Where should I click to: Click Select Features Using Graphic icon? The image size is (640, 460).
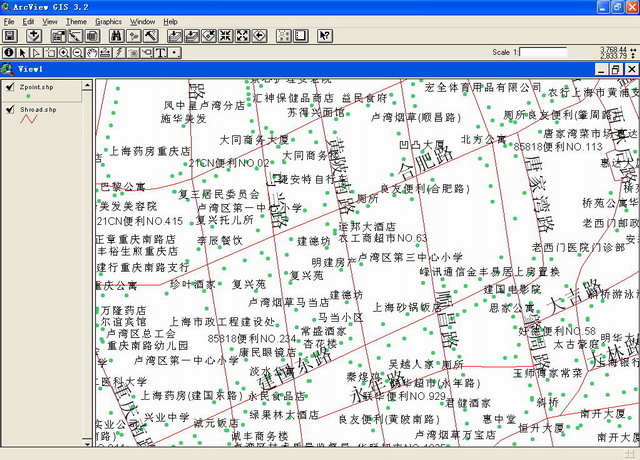pos(284,36)
